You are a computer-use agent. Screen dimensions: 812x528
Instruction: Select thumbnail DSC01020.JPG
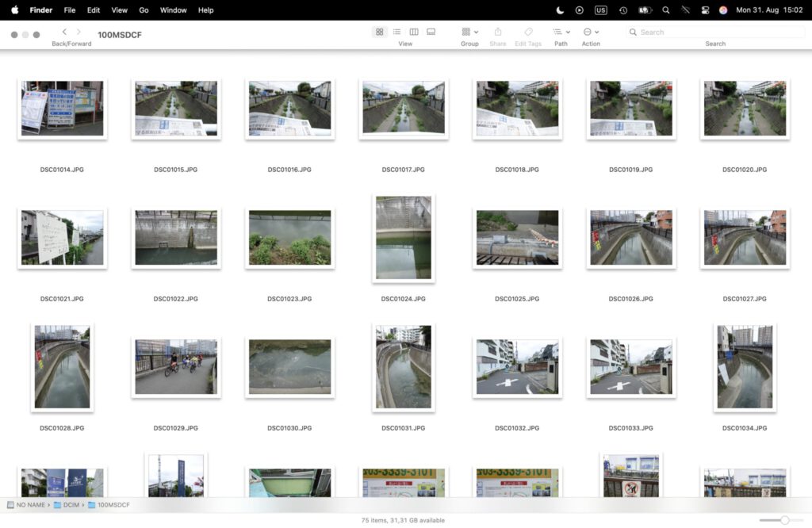point(745,108)
